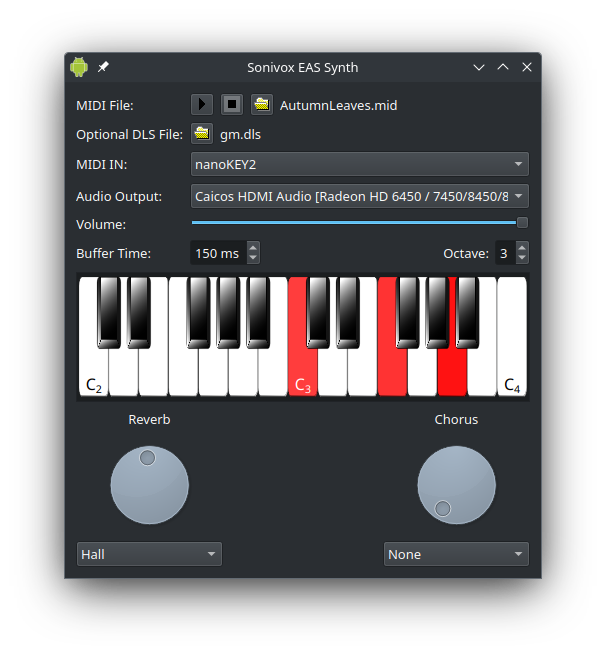
Task: Minimize the Sonivox EAS Synth window
Action: click(479, 67)
